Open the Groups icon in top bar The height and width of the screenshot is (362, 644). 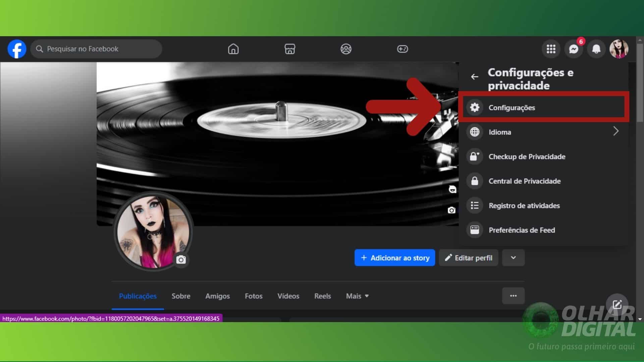coord(346,49)
